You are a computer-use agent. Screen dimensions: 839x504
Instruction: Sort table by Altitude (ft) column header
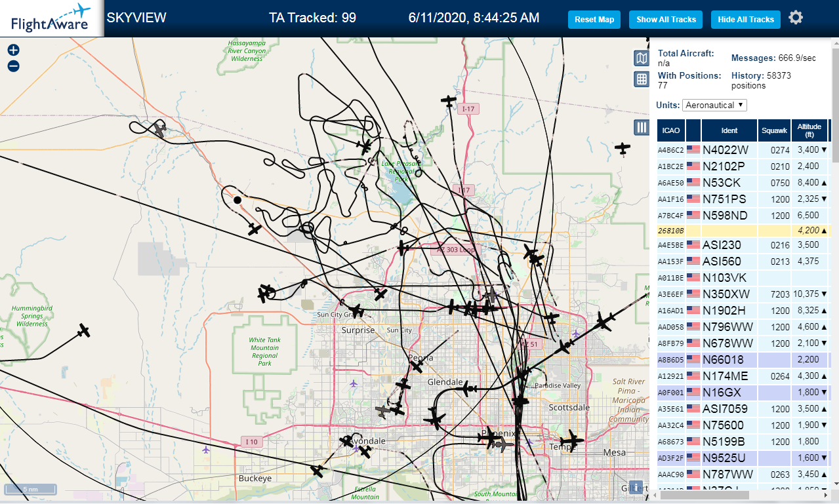(809, 130)
